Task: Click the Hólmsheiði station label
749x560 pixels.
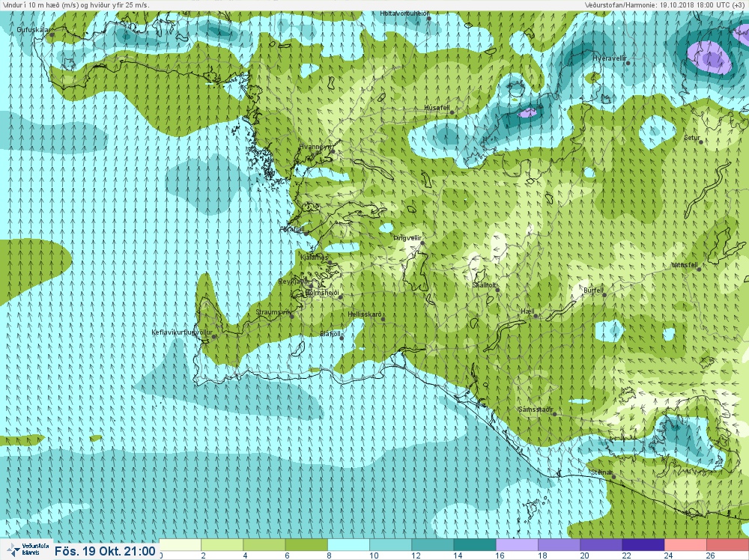Action: point(322,293)
